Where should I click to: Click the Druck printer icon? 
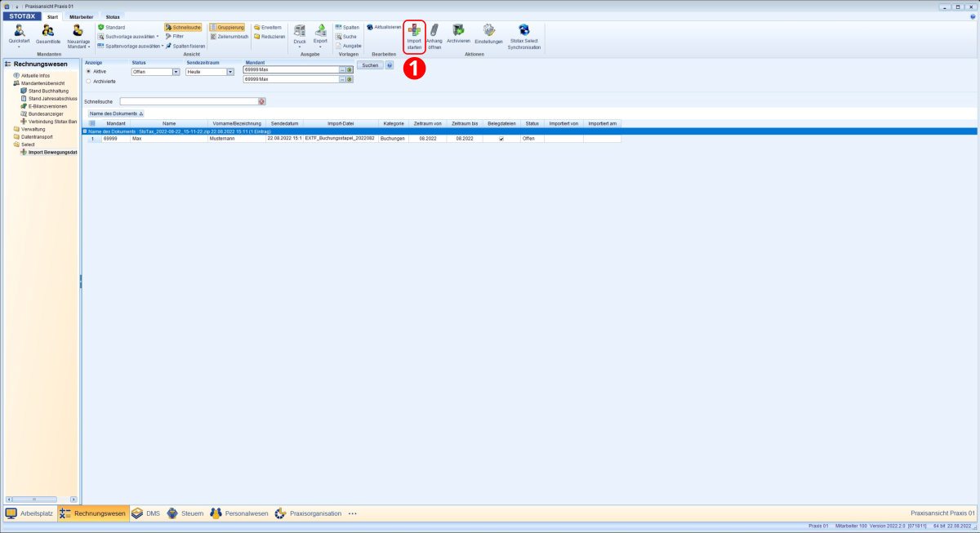point(300,31)
